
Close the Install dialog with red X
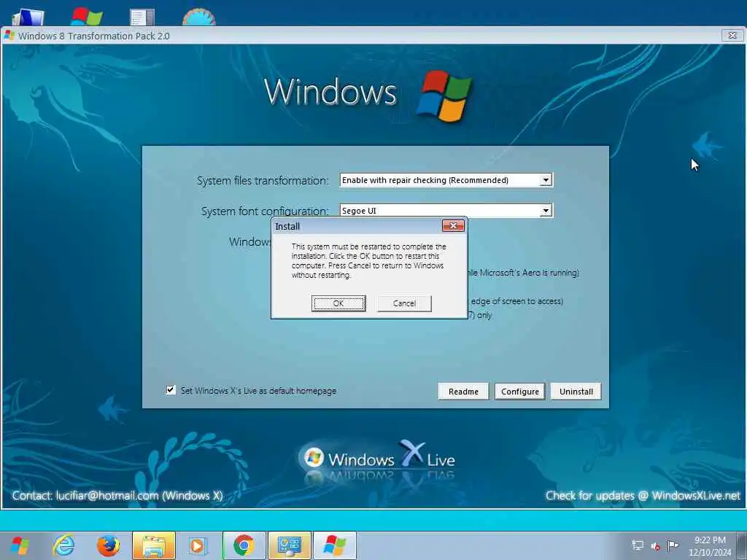[453, 226]
